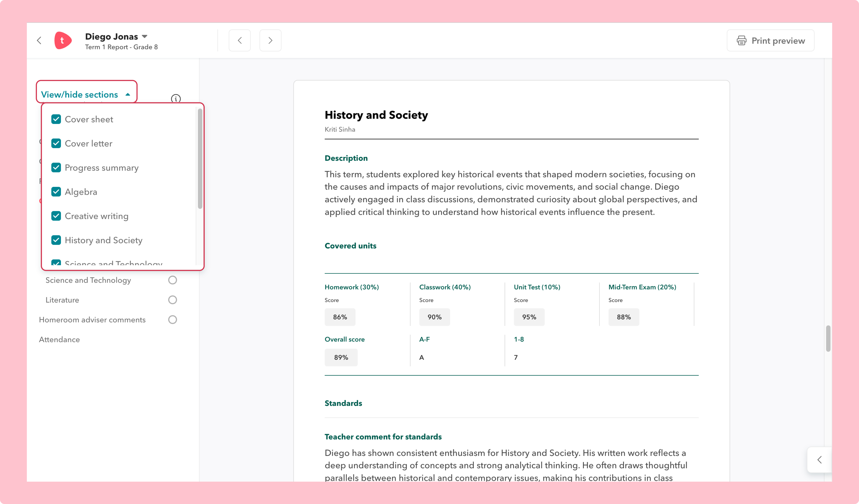Viewport: 859px width, 504px height.
Task: Uncheck the Creative writing checkbox
Action: [x=56, y=216]
